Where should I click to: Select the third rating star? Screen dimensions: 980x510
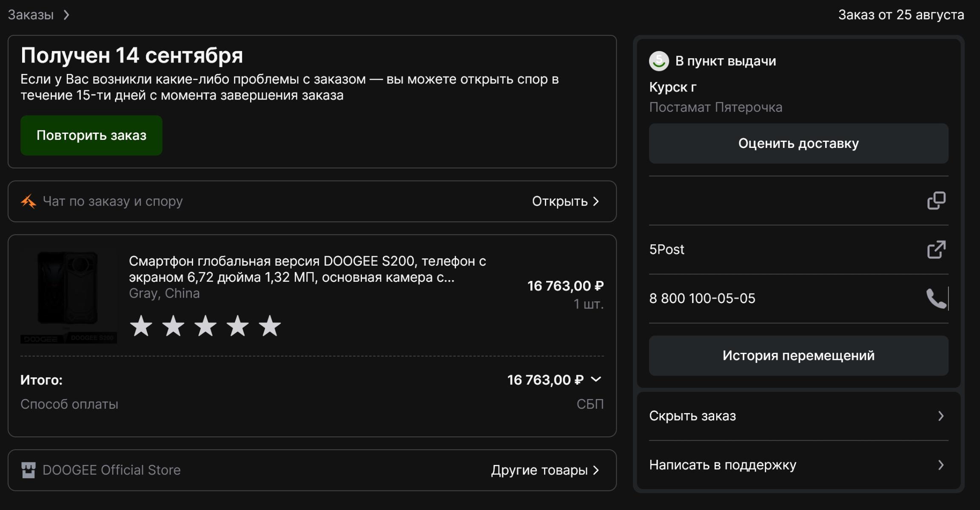pyautogui.click(x=205, y=326)
